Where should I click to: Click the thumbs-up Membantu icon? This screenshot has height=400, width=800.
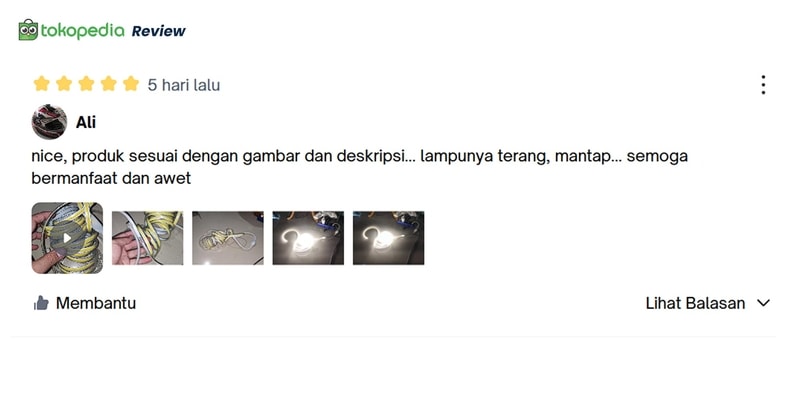point(41,303)
